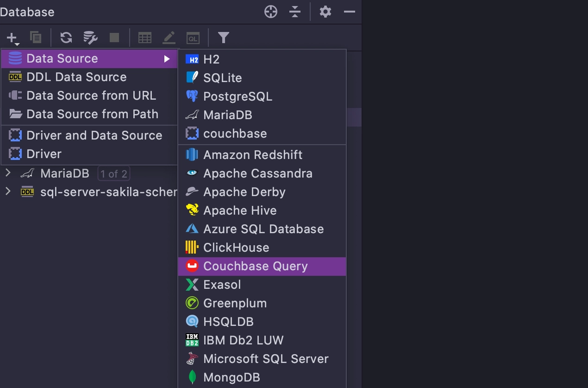This screenshot has height=388, width=588.
Task: Open Data Source Properties wrench icon
Action: (x=90, y=38)
